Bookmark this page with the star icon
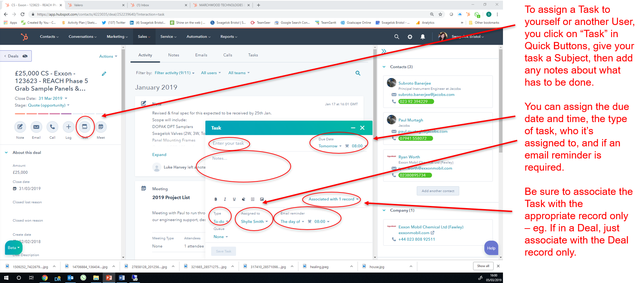Image resolution: width=644 pixels, height=283 pixels. click(440, 14)
